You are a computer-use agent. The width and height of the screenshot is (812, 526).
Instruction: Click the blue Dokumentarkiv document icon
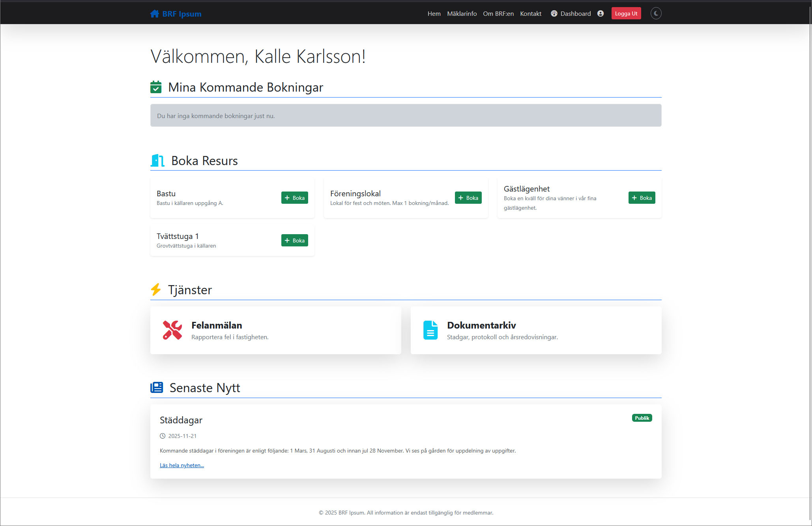[x=430, y=330]
